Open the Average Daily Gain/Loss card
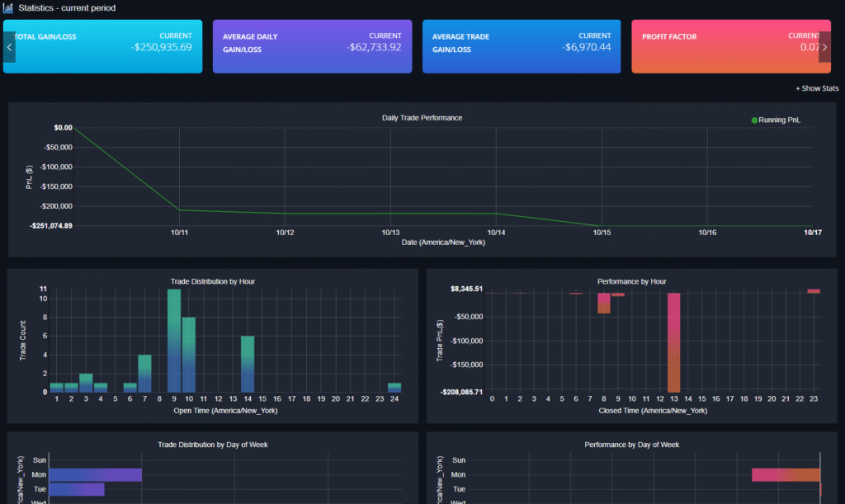The height and width of the screenshot is (504, 845). (x=313, y=46)
